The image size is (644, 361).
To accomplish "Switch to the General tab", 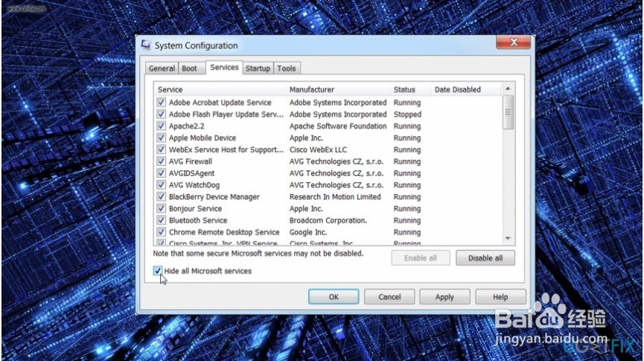I will (162, 68).
